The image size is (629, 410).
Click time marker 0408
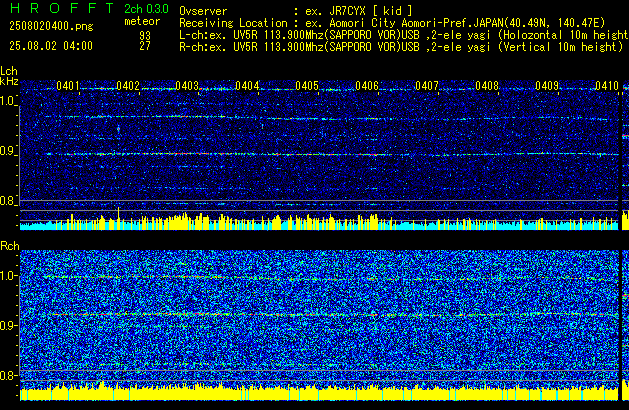487,86
